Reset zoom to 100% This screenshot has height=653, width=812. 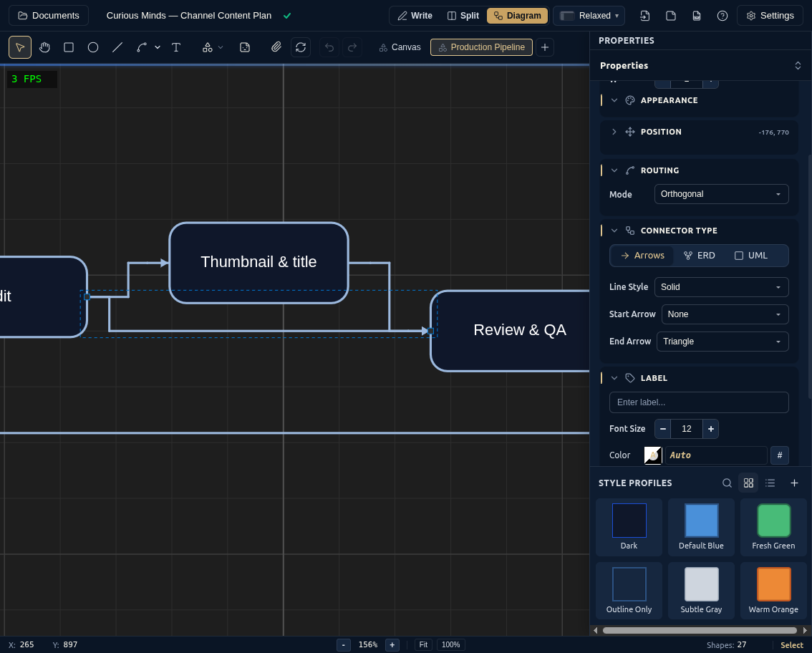(x=450, y=644)
